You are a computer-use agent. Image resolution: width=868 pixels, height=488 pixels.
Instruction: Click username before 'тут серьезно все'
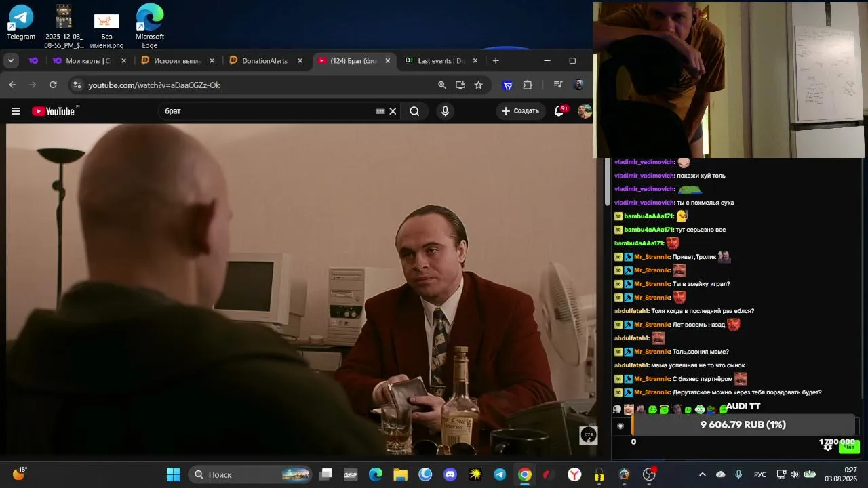point(649,230)
